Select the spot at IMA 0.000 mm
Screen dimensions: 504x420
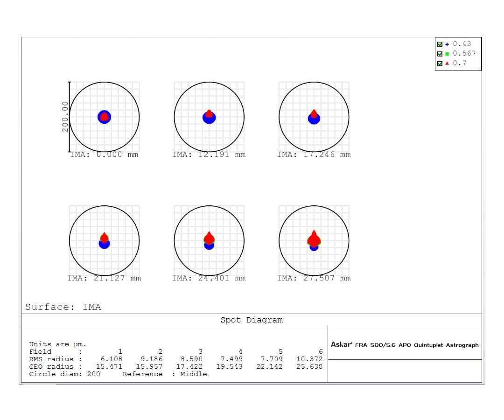tap(104, 117)
